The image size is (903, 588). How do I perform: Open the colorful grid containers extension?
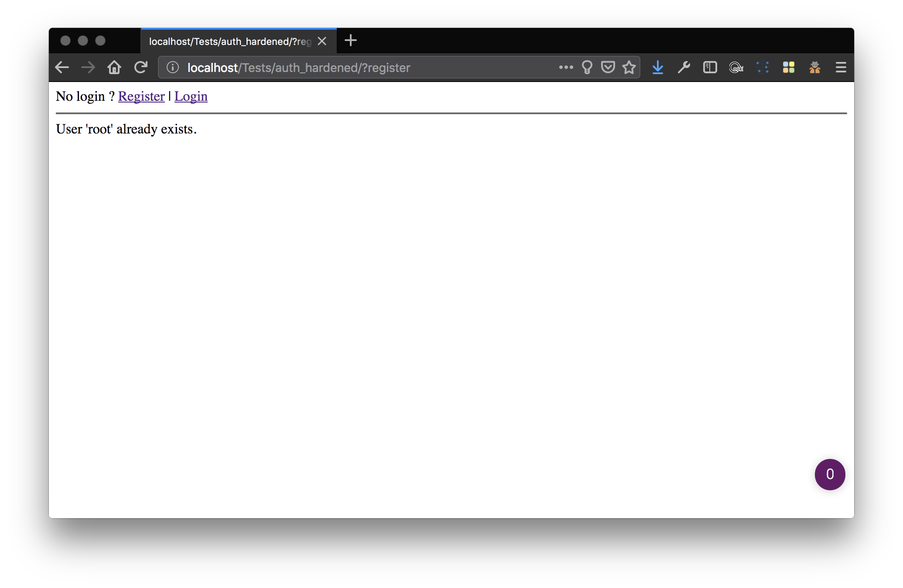tap(789, 68)
